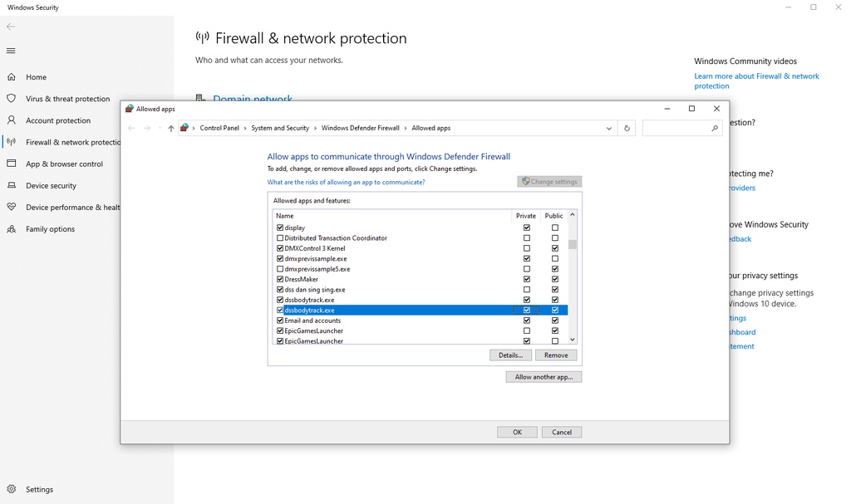Open Family options icon
The image size is (851, 504).
coord(12,228)
